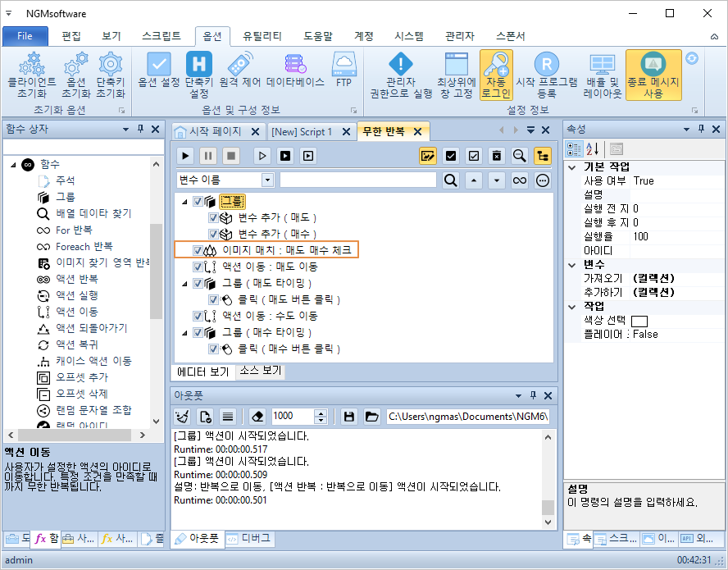Switch to the 디버그 output tab
This screenshot has height=570, width=728.
[x=249, y=538]
